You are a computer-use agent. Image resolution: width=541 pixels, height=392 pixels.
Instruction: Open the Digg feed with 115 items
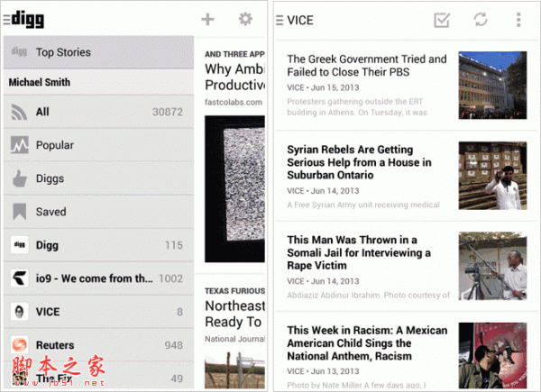tap(98, 245)
